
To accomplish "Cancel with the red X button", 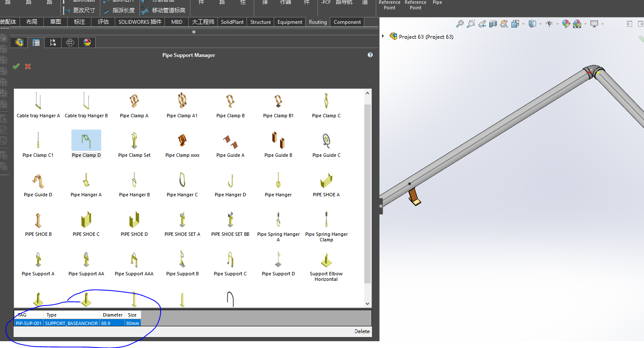I will point(28,66).
